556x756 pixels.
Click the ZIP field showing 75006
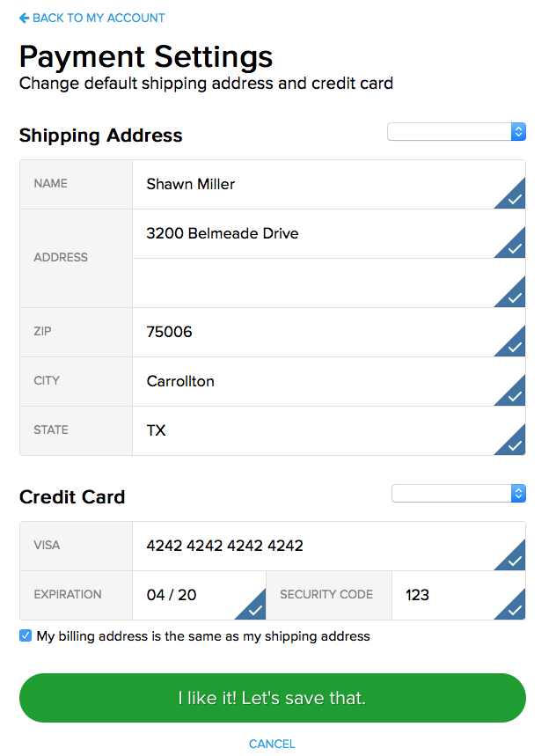[x=308, y=332]
